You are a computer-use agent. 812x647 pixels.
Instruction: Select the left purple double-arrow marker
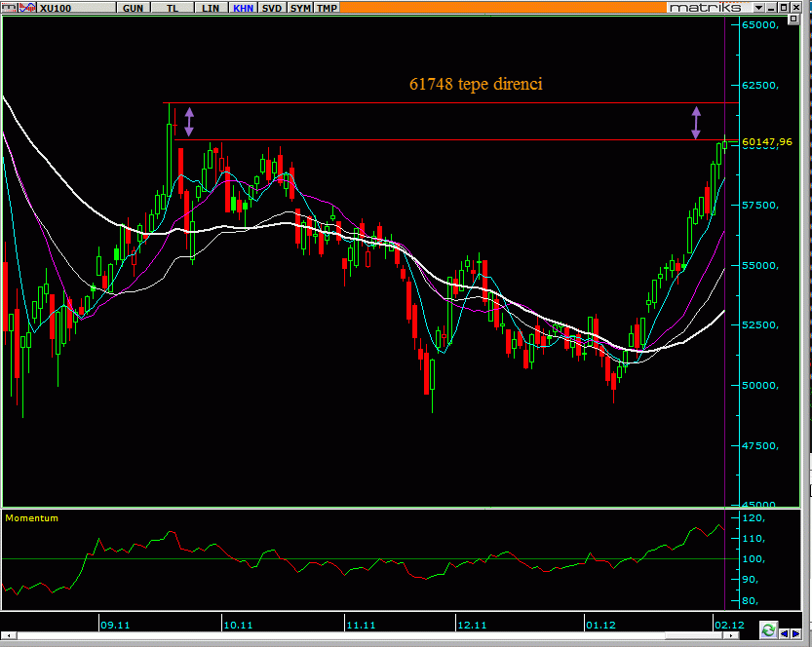click(x=189, y=121)
